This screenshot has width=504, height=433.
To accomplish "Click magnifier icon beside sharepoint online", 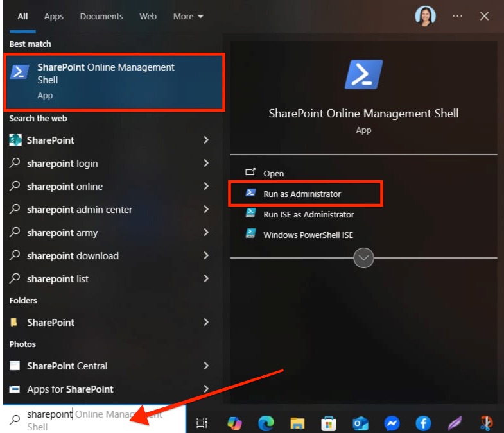I will (15, 186).
